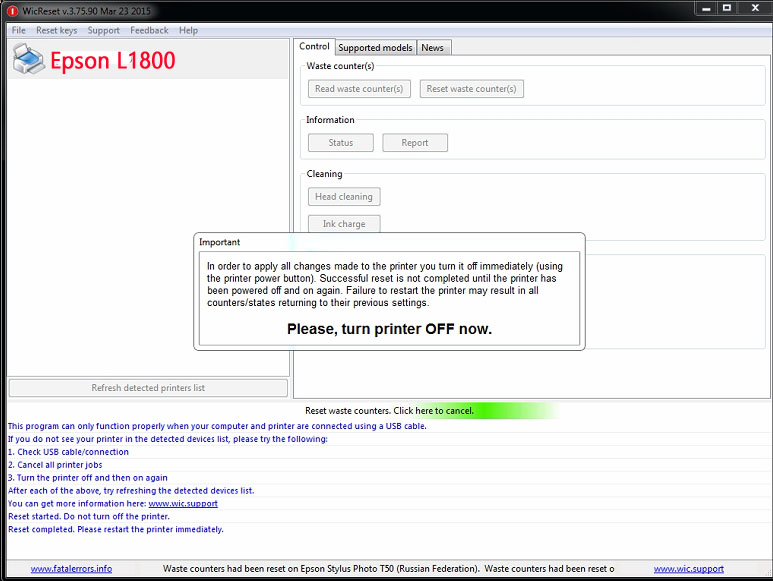Click the '2. Cancel all printer jobs' line
The image size is (773, 581).
pyautogui.click(x=55, y=465)
